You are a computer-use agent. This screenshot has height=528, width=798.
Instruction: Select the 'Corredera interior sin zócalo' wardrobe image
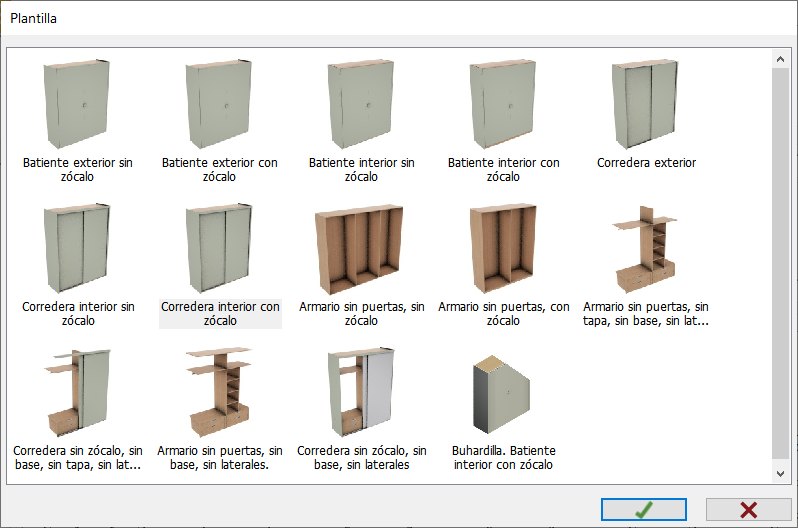click(77, 248)
